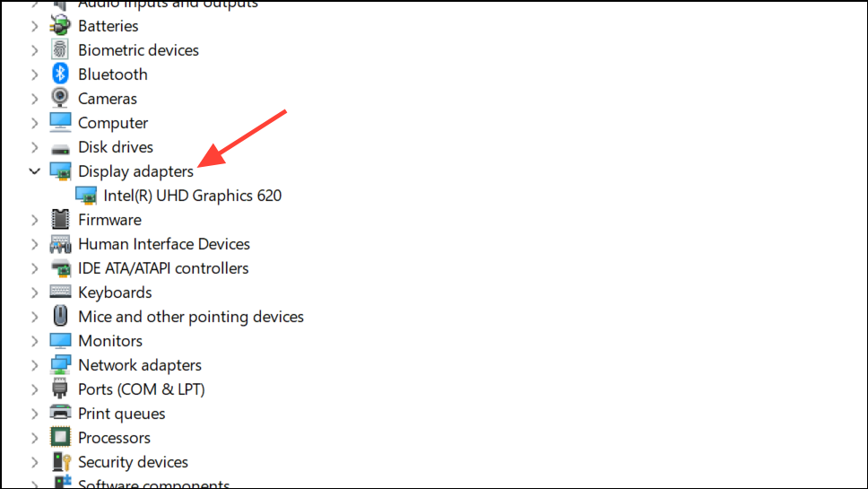Expand the Monitors category
The height and width of the screenshot is (489, 868).
tap(34, 341)
